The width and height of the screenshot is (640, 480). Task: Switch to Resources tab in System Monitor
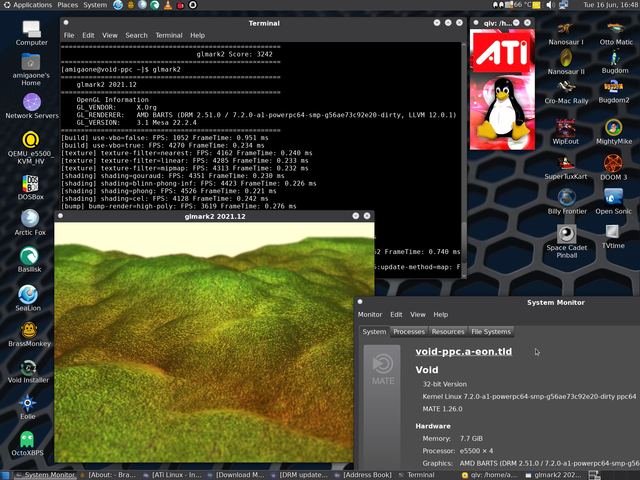pos(448,332)
